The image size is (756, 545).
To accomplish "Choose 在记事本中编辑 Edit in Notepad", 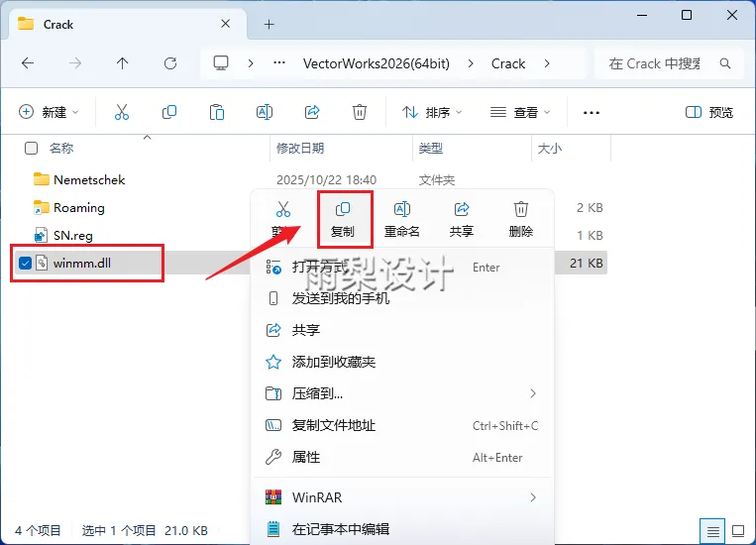I will (x=402, y=529).
